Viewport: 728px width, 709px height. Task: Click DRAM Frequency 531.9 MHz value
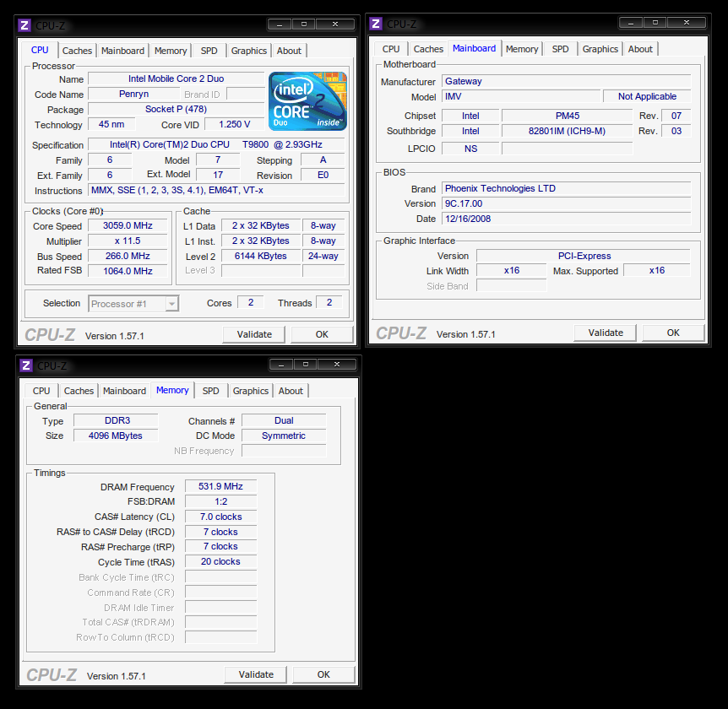click(x=220, y=486)
